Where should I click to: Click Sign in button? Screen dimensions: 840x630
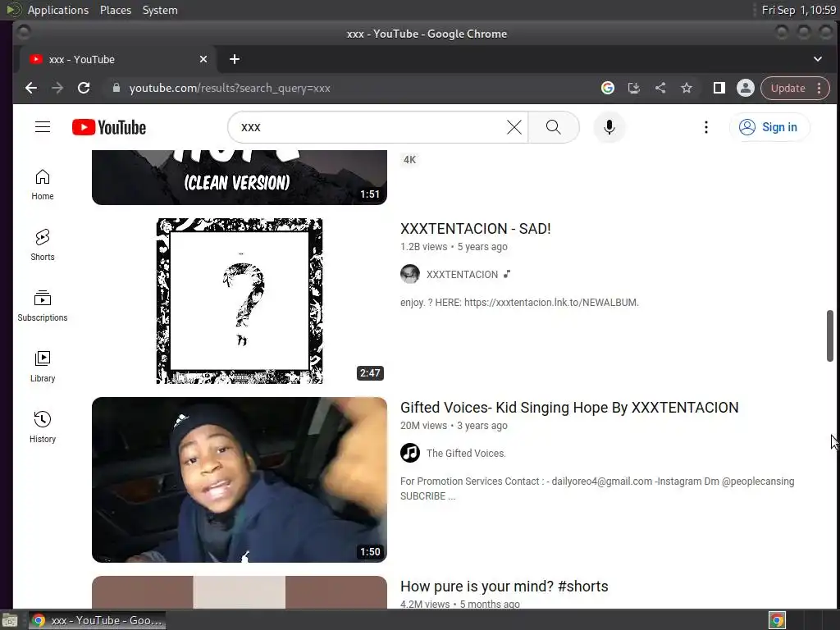[x=769, y=127]
